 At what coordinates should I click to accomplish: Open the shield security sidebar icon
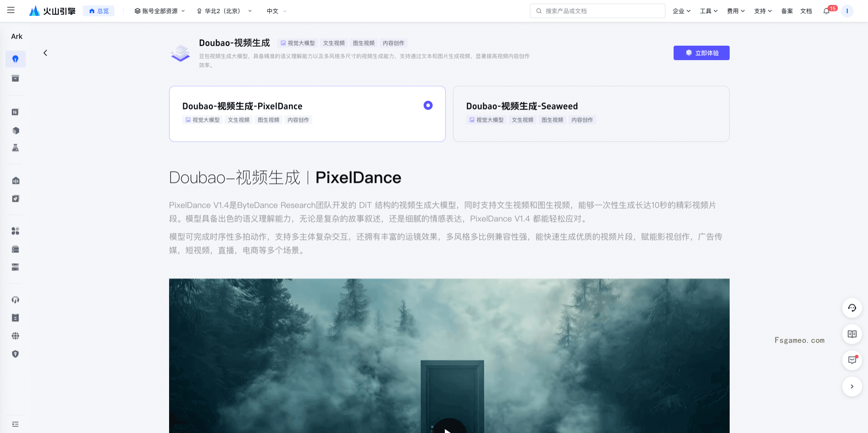pos(15,354)
